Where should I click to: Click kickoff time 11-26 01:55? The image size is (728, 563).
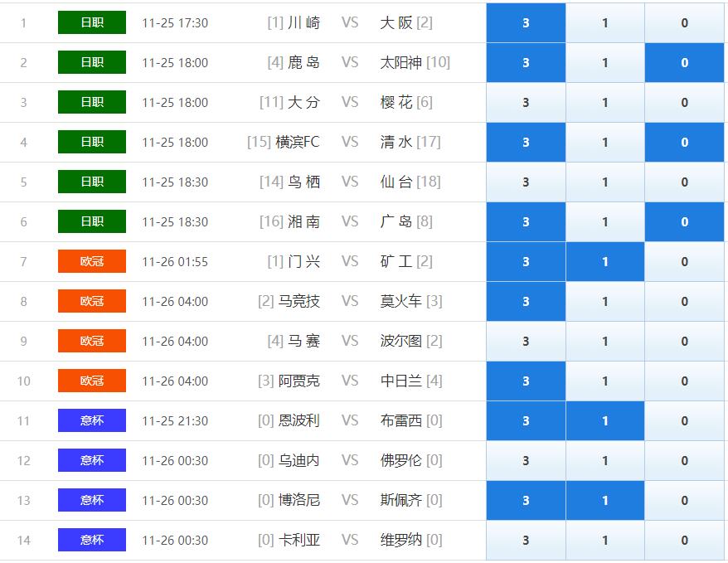(x=175, y=262)
